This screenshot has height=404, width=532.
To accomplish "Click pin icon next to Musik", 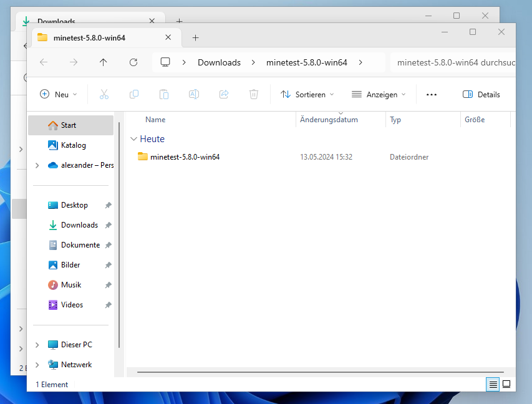I will click(x=109, y=285).
